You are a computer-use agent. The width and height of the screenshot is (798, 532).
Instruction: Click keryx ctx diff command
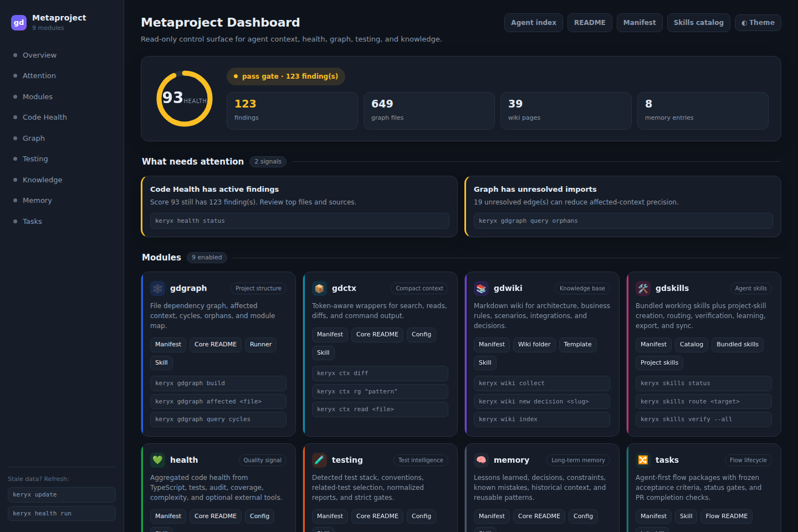pos(380,374)
